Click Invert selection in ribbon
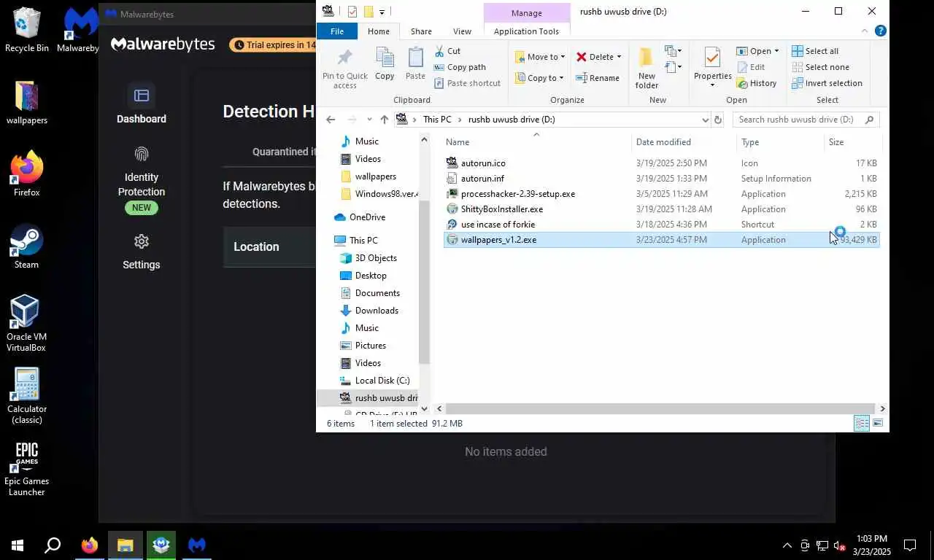Screen dimensions: 934x560 click(827, 83)
